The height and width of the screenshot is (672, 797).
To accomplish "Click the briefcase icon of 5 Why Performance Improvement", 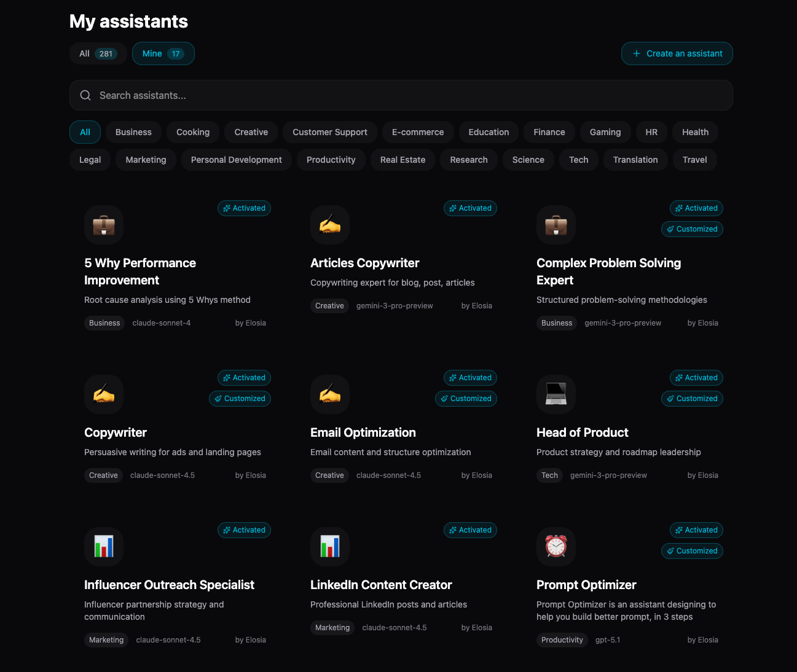I will 104,225.
